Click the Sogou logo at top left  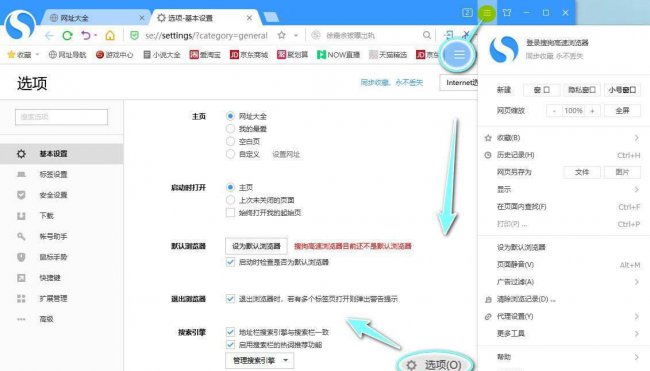[19, 25]
